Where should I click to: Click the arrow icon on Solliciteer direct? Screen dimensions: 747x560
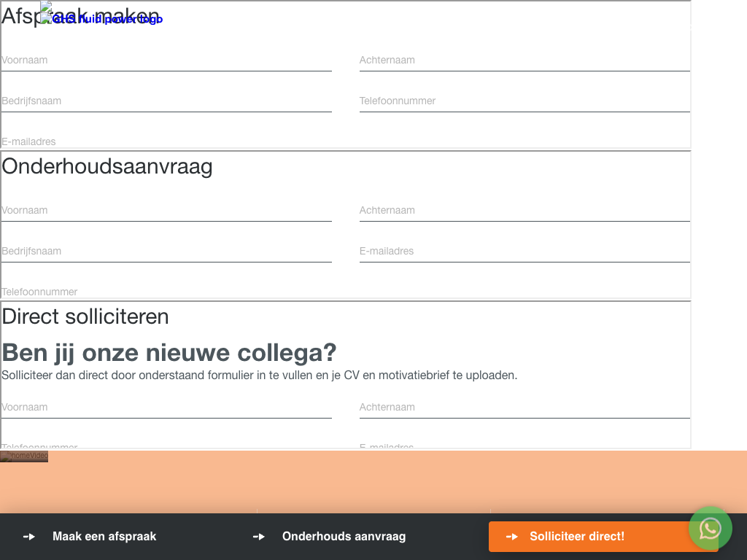point(512,537)
